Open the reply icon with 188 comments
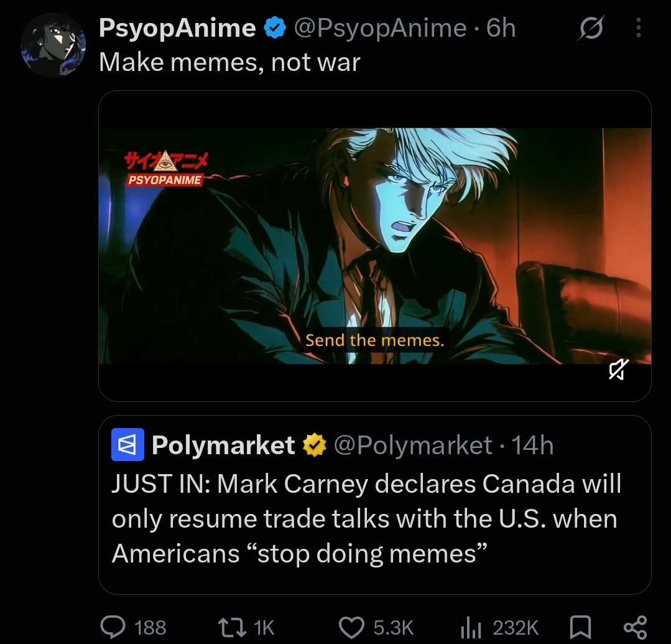The width and height of the screenshot is (671, 644). 113,627
